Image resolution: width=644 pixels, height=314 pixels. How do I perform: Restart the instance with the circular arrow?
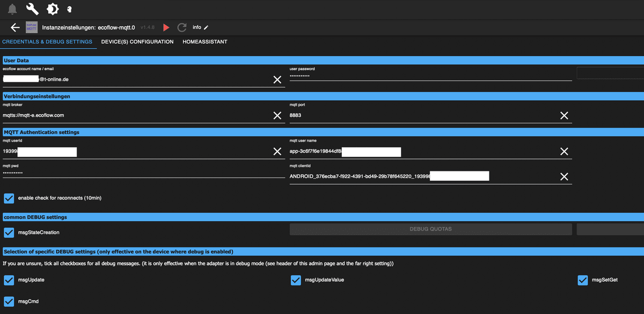[182, 27]
